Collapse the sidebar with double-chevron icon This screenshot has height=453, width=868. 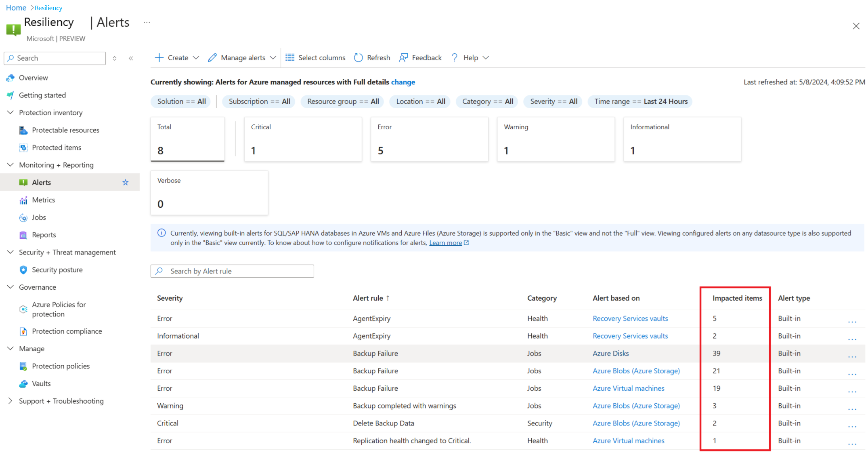[x=131, y=59]
